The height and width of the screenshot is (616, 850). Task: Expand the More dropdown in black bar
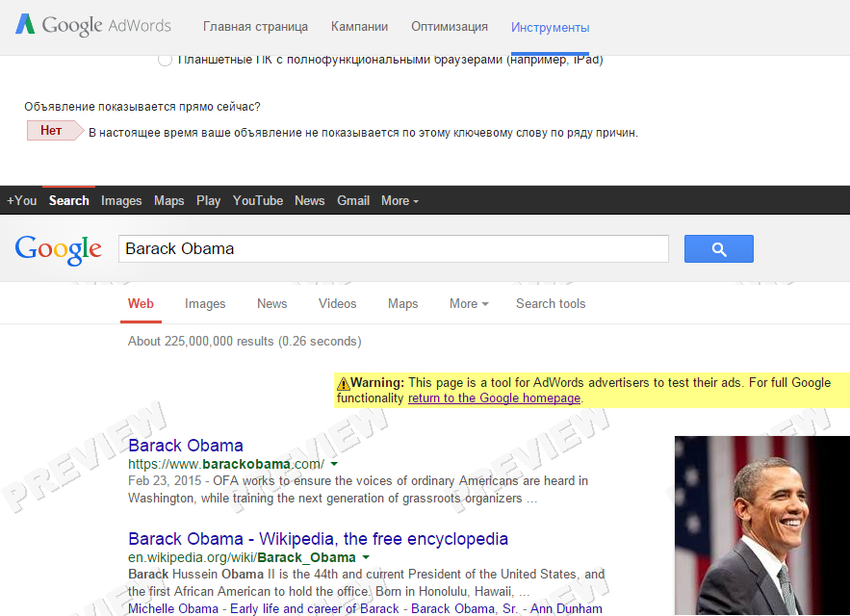tap(399, 200)
